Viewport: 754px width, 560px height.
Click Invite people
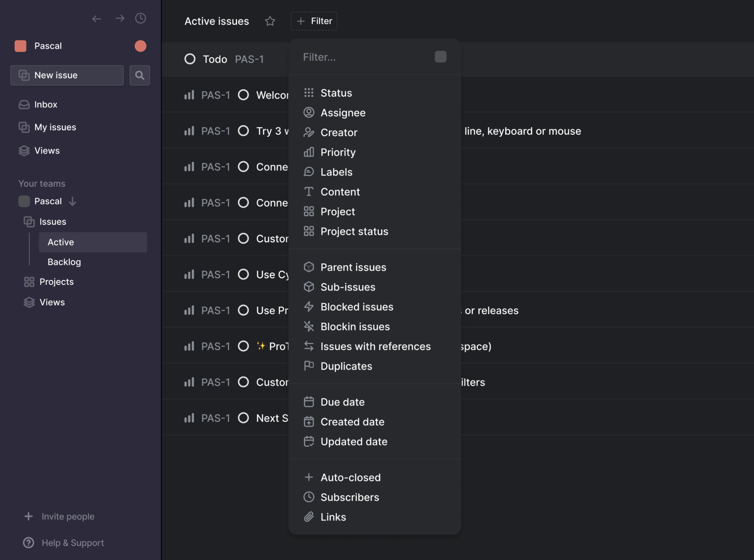tap(68, 516)
